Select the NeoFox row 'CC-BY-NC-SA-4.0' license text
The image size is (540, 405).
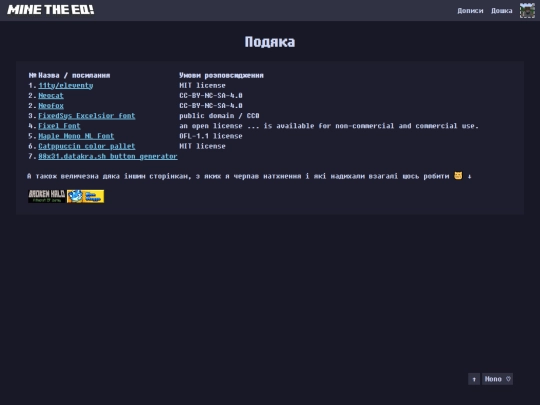pyautogui.click(x=211, y=106)
